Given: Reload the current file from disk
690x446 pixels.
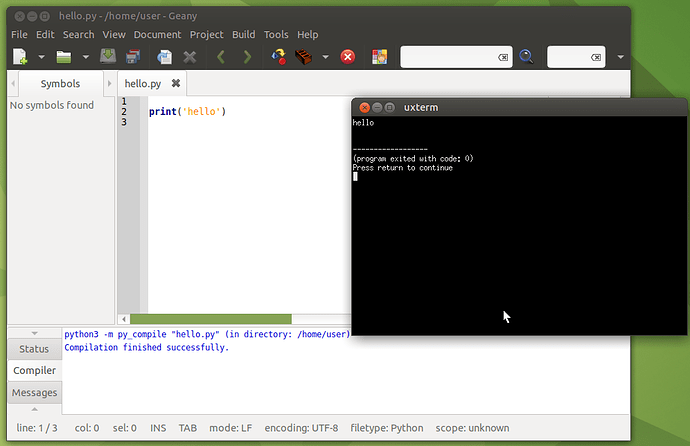Looking at the screenshot, I should [x=165, y=57].
